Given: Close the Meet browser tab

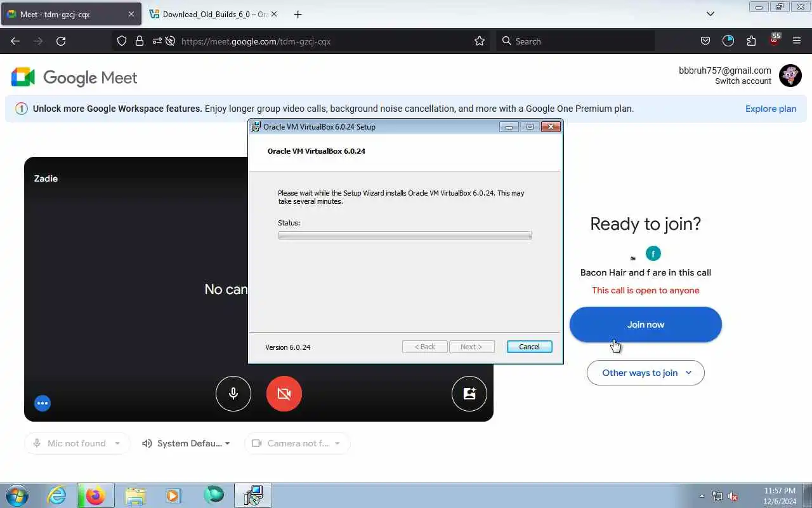Looking at the screenshot, I should 131,14.
